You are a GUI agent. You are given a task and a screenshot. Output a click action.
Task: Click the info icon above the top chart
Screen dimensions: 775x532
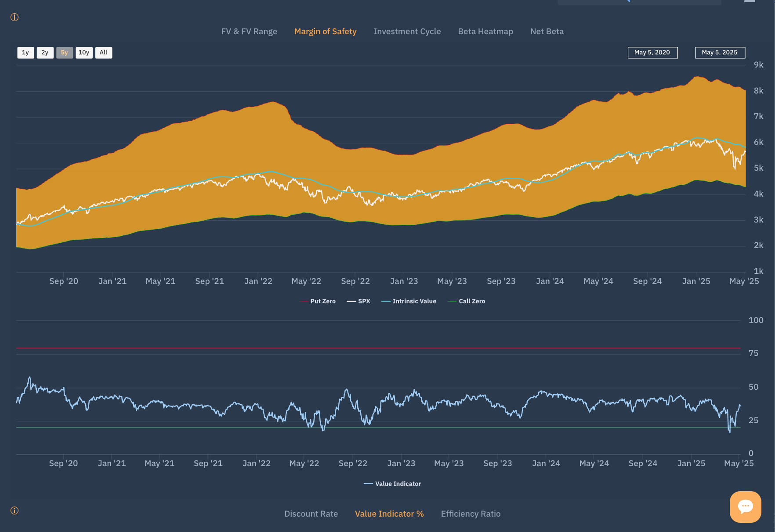tap(14, 17)
